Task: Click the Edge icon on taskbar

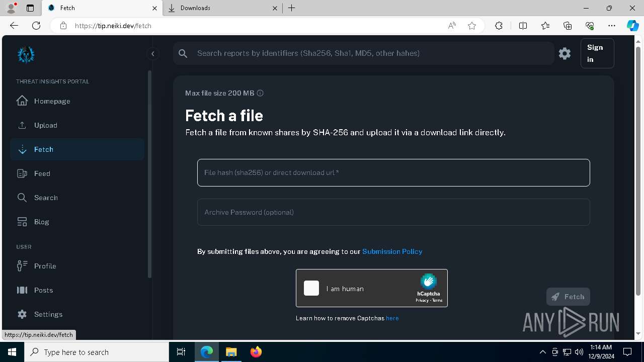Action: click(207, 352)
